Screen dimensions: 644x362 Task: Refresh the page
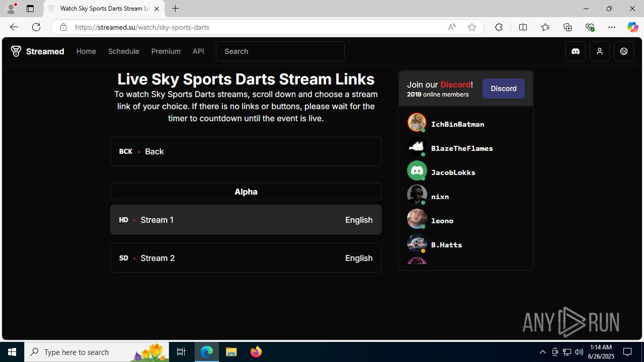coord(36,27)
